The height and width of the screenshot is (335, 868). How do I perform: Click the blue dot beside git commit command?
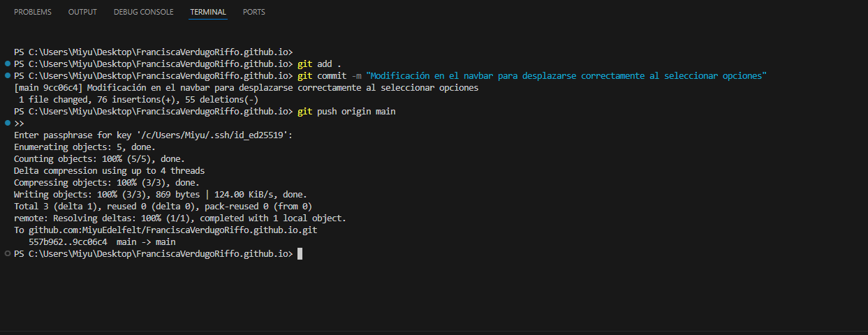click(8, 75)
